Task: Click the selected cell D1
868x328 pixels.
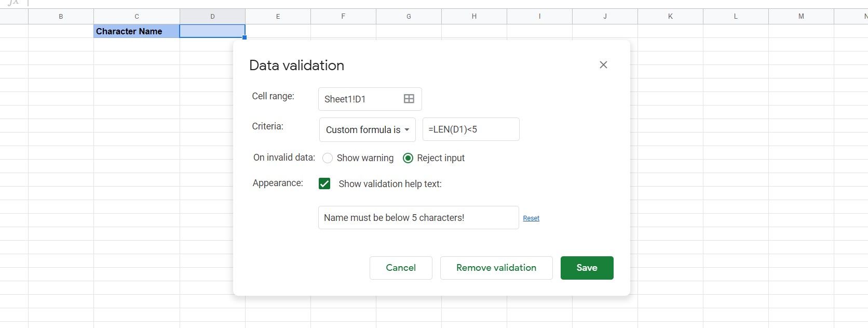Action: pos(212,31)
